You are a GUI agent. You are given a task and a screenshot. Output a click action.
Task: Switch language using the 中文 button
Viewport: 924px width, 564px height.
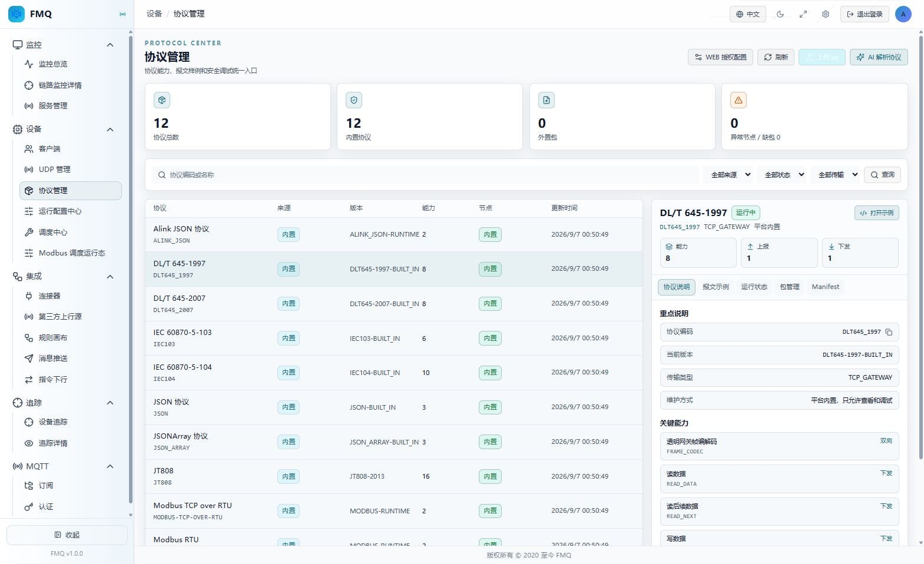click(x=748, y=14)
